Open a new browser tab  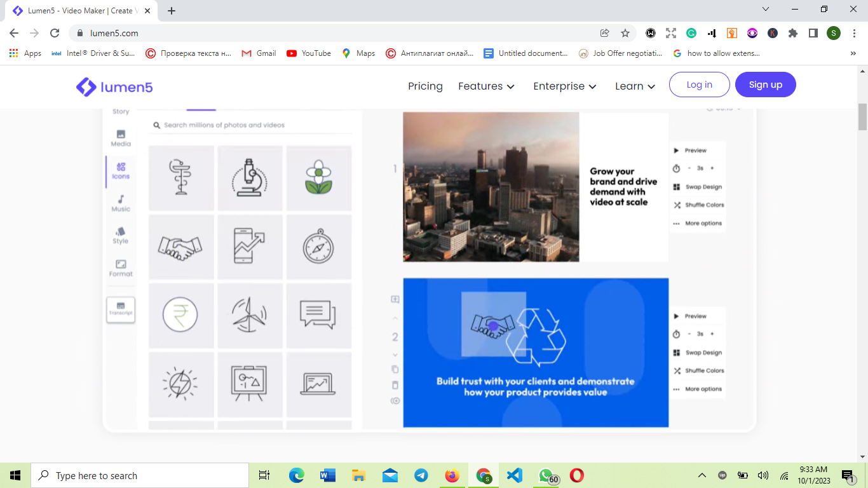point(172,11)
